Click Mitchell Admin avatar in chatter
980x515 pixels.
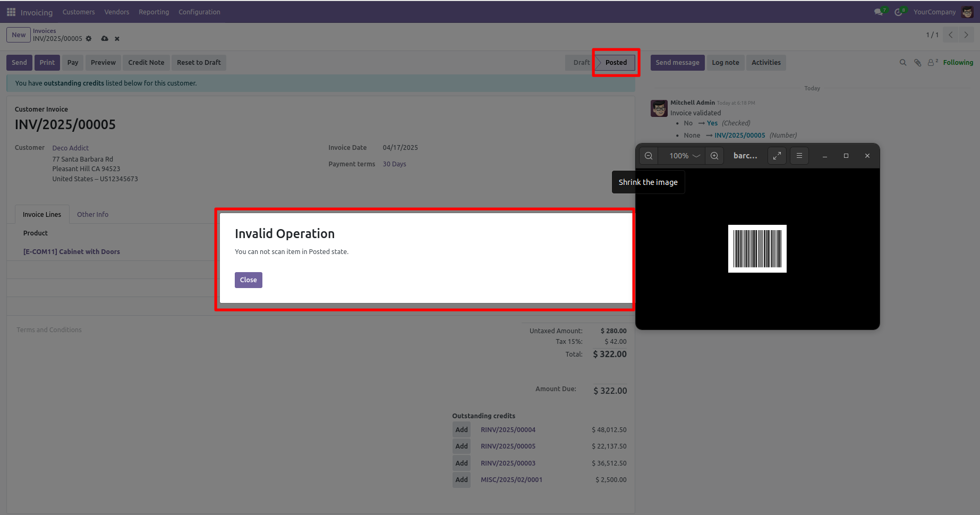659,108
